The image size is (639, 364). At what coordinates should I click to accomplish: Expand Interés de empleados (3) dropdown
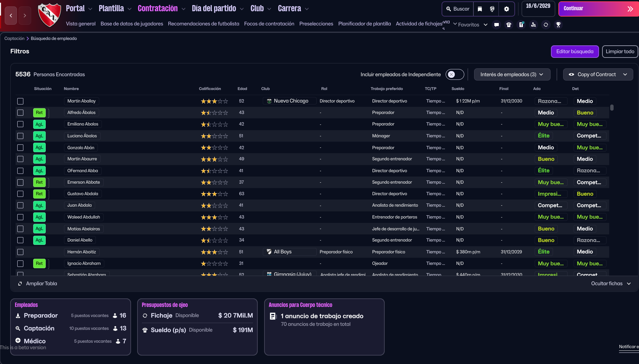[x=512, y=74]
